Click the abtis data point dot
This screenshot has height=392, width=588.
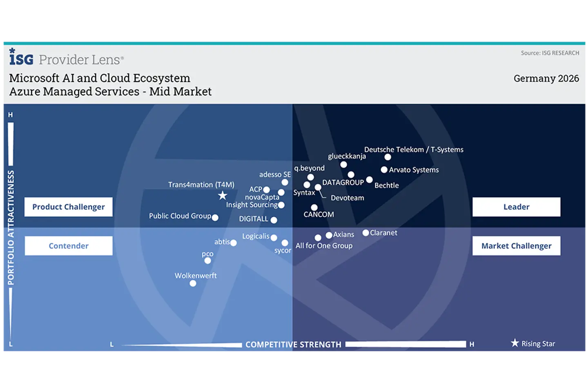click(234, 243)
